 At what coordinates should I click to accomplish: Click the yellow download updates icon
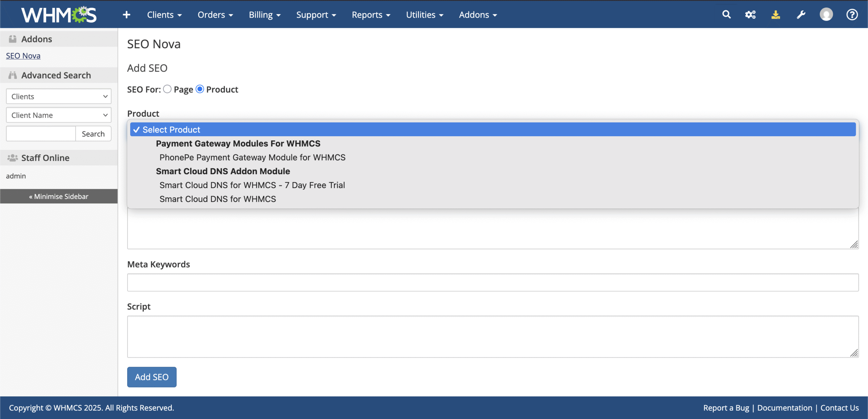776,15
